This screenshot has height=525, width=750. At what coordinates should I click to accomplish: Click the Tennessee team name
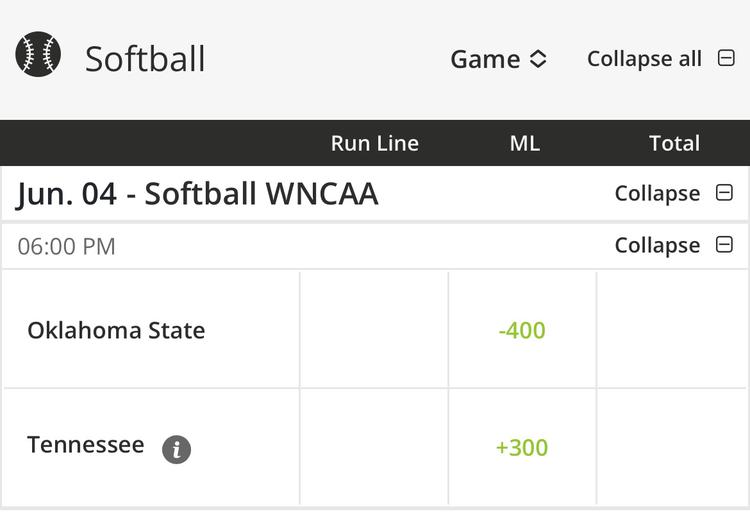86,445
